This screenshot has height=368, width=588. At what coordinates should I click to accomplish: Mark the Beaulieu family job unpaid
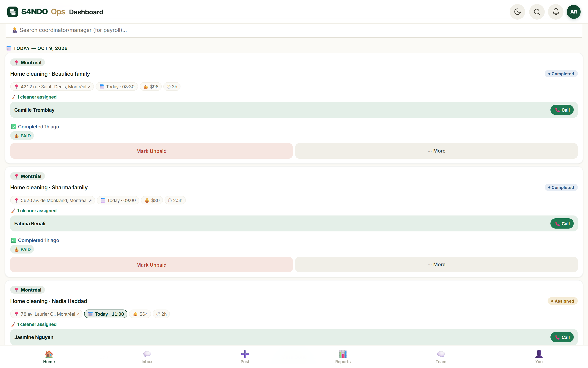(x=151, y=151)
